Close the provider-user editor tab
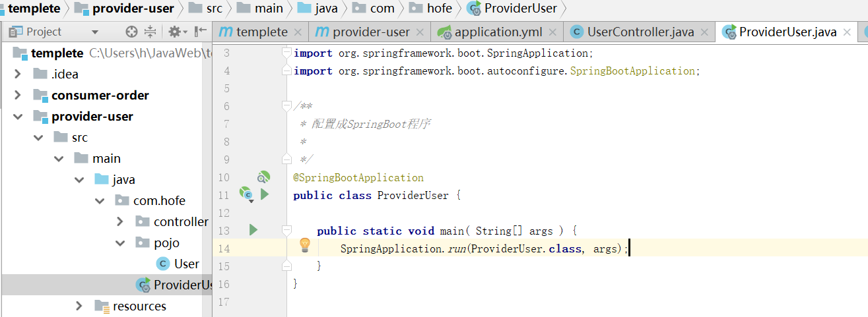The image size is (868, 317). 420,32
